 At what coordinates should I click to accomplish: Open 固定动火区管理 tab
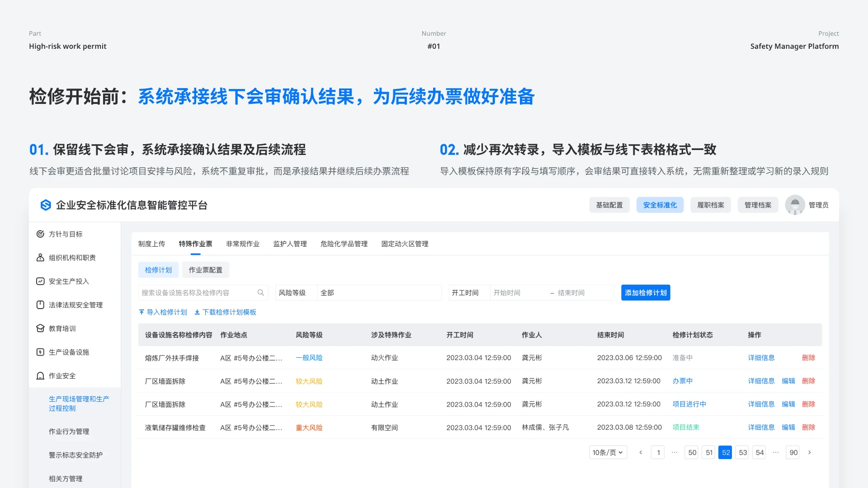click(x=405, y=244)
